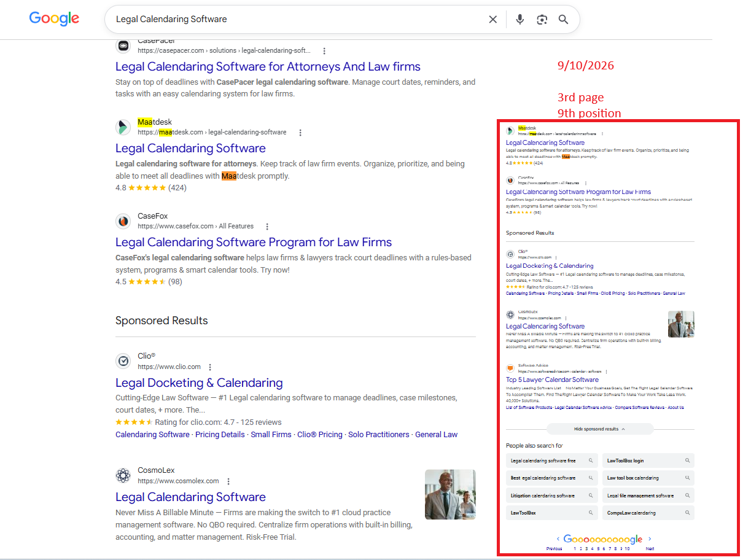Open search by image (Lens) icon
This screenshot has width=751, height=560.
pyautogui.click(x=542, y=20)
